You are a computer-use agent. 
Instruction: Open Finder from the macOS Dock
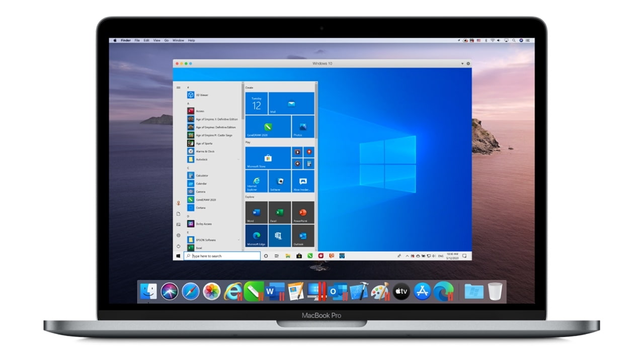(x=148, y=291)
